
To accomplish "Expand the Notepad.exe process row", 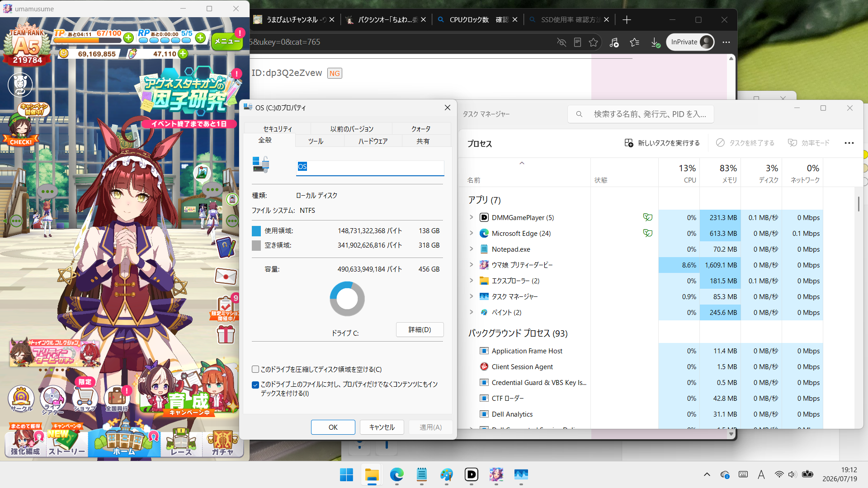I will point(472,249).
